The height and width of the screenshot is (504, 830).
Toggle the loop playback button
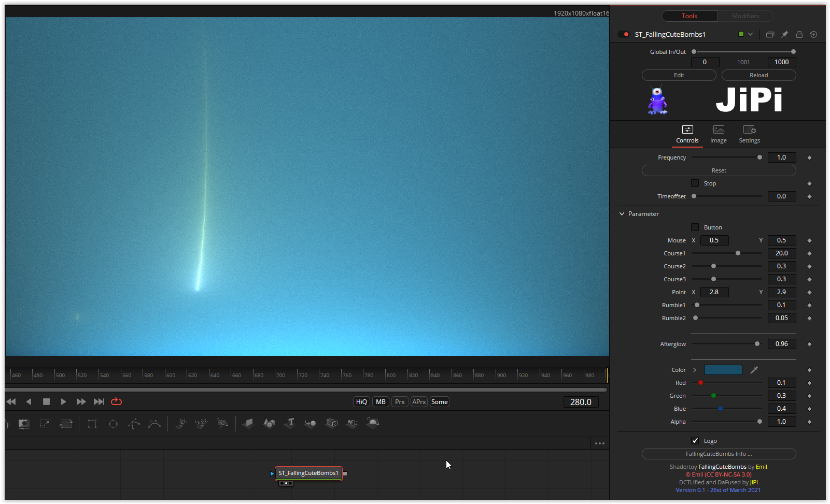tap(116, 401)
